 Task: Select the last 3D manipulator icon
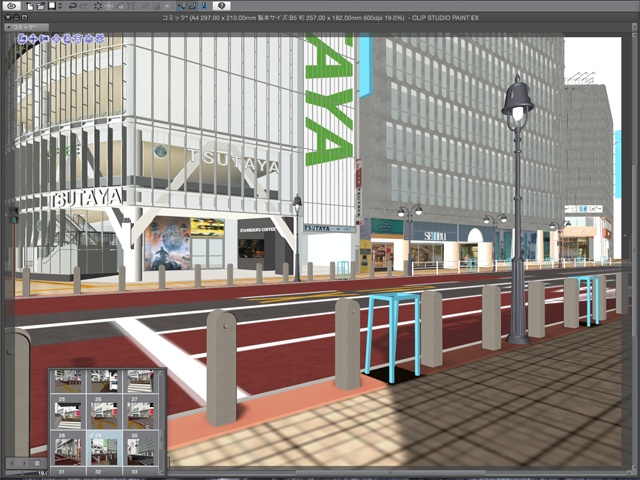click(x=100, y=39)
